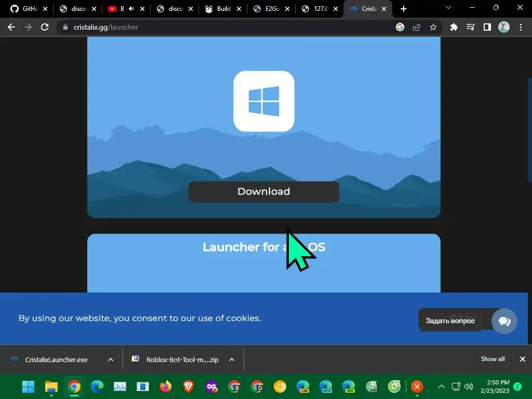The width and height of the screenshot is (532, 399).
Task: Open File Explorer from taskbar
Action: coord(51,387)
